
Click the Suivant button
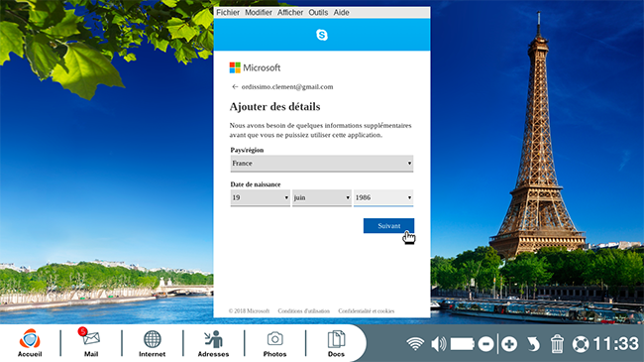(x=388, y=226)
